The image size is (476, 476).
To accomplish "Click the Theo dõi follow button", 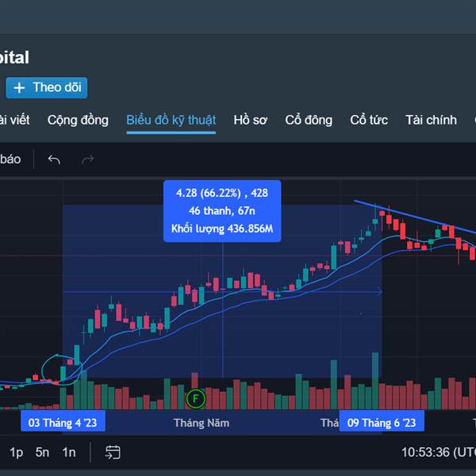I will tap(47, 88).
